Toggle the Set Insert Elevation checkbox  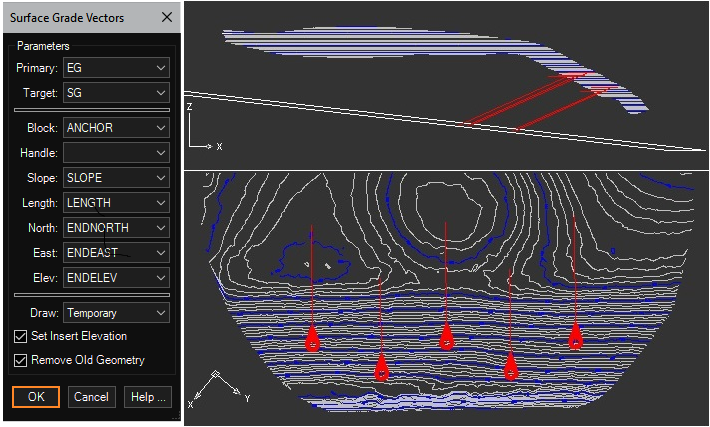(x=20, y=336)
